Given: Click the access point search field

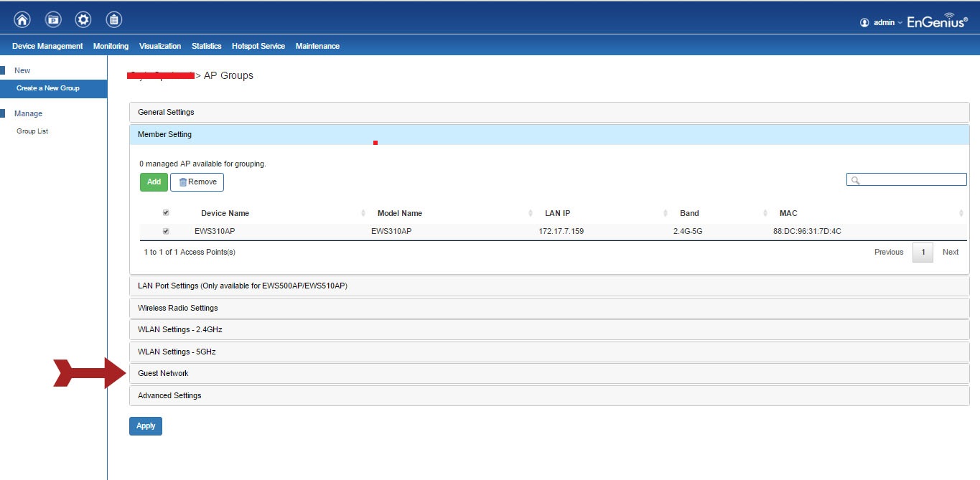Looking at the screenshot, I should pos(912,179).
